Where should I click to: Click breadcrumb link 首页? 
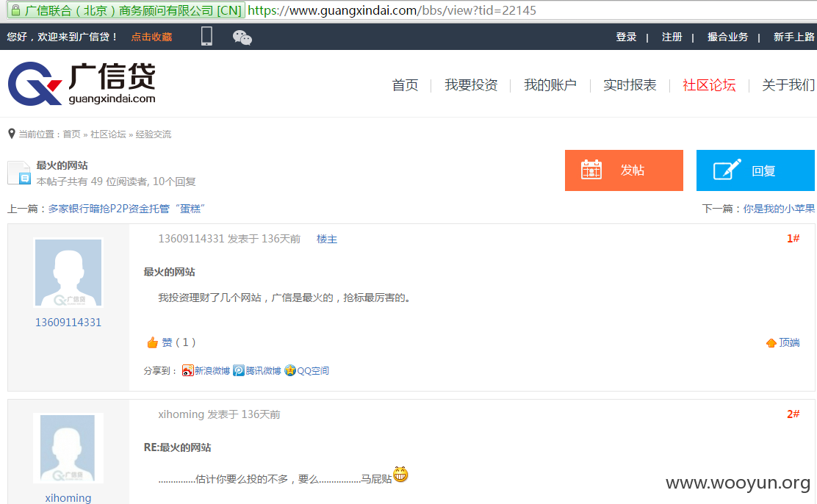(x=71, y=134)
